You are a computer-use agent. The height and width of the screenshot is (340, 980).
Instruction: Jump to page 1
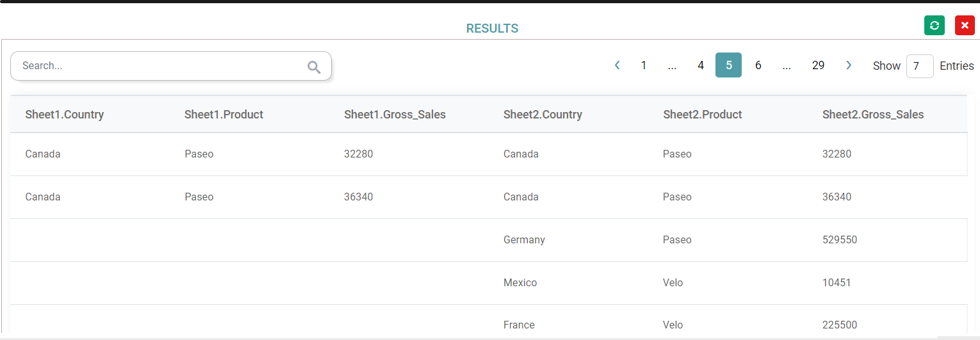coord(644,65)
